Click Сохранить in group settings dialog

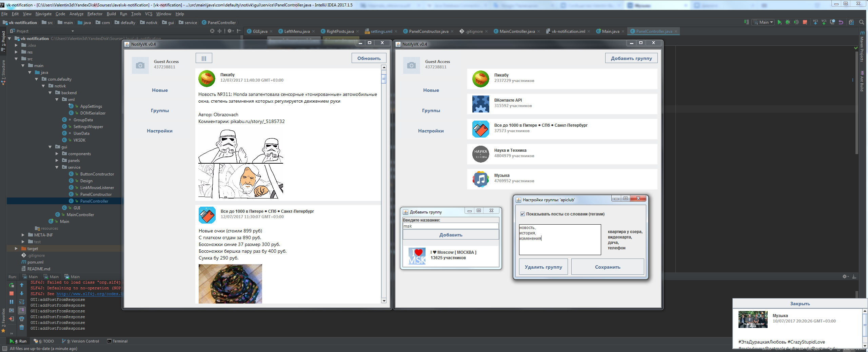(x=608, y=267)
